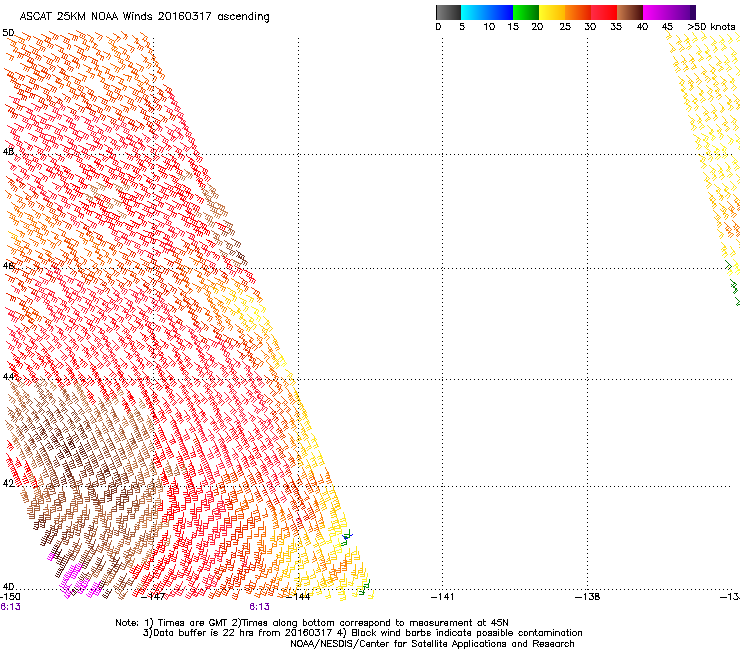Click the '25' legend scale value
The width and height of the screenshot is (740, 650).
point(565,27)
